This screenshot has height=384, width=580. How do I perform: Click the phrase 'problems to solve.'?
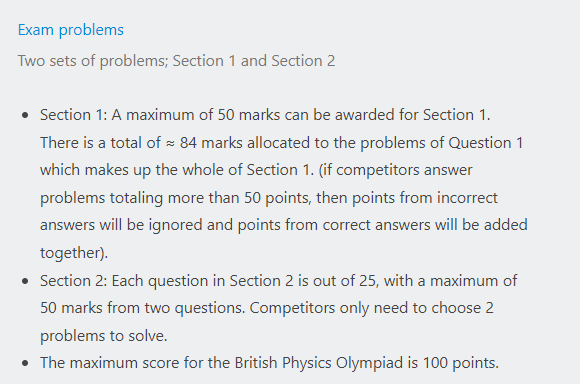[x=104, y=336]
